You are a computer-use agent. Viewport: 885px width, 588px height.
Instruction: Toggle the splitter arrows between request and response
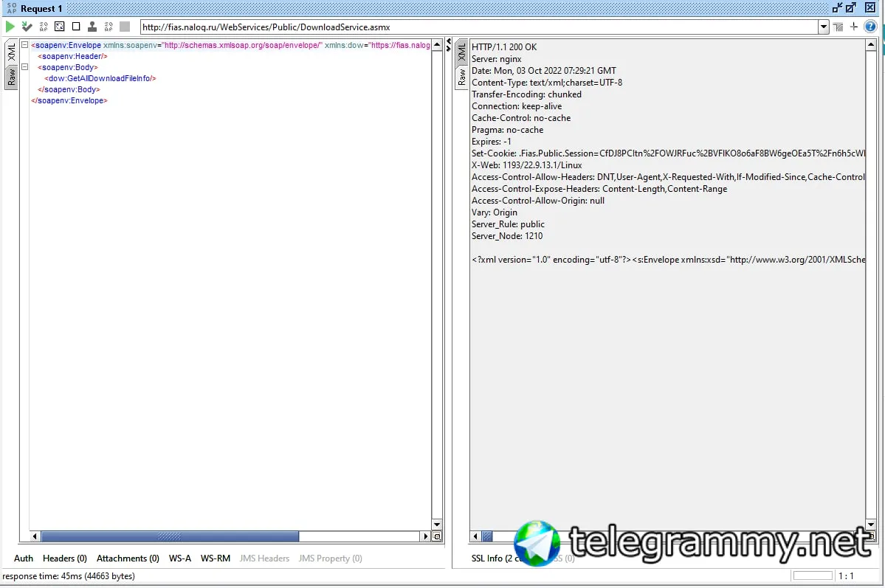click(449, 45)
